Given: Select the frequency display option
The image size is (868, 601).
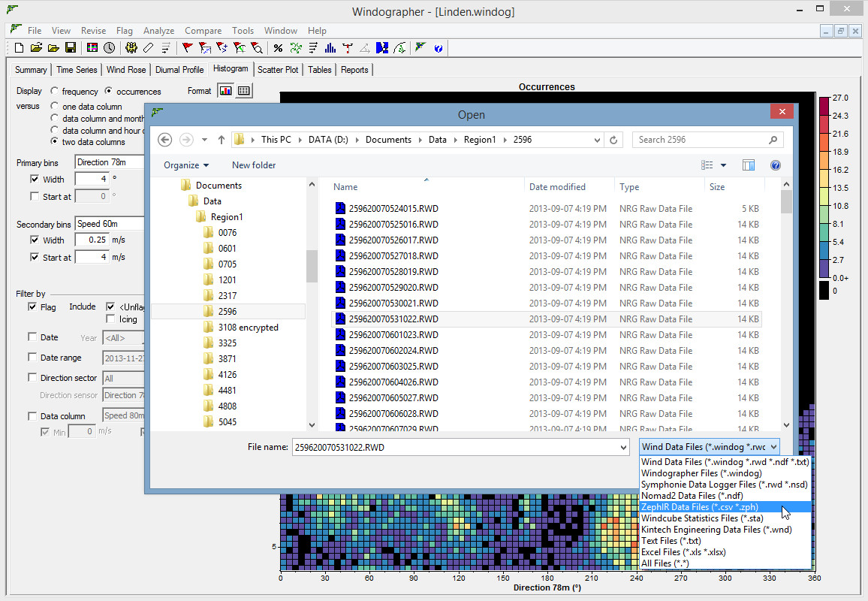Looking at the screenshot, I should [54, 91].
